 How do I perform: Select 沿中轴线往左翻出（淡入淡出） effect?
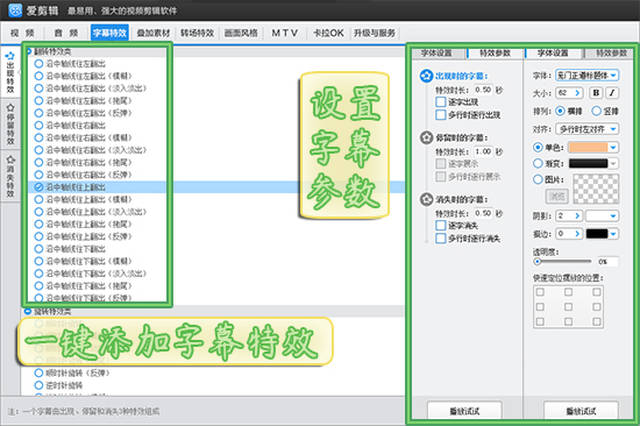90,88
